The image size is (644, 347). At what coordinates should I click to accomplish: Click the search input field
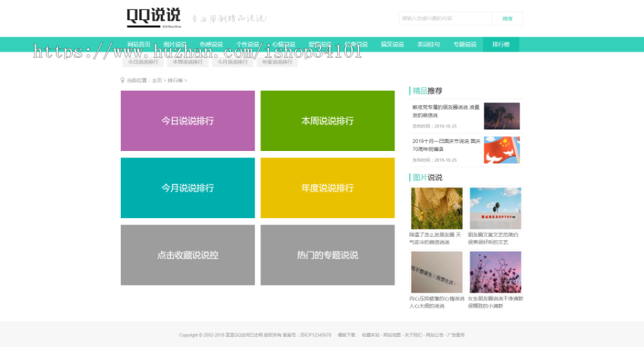pos(445,19)
